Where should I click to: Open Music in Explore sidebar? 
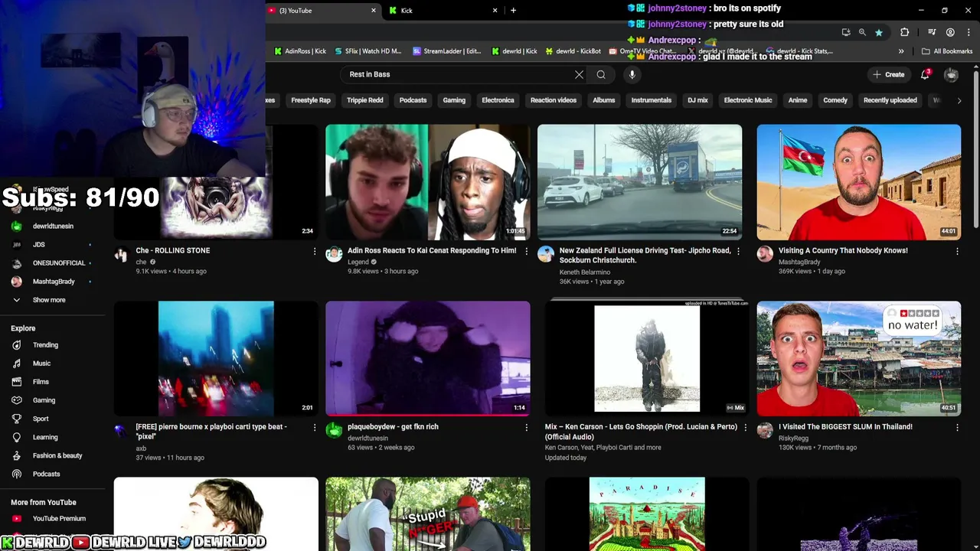point(41,364)
